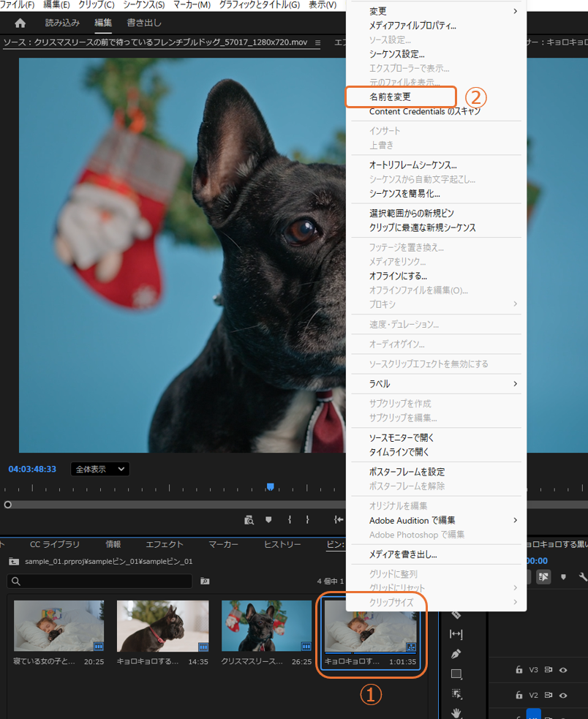Click the Home icon in top bar
Screen dimensions: 588x719
pos(20,23)
